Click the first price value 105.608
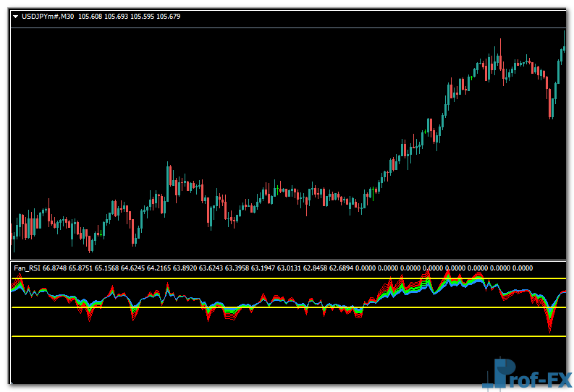Image resolution: width=574 pixels, height=392 pixels. 90,16
